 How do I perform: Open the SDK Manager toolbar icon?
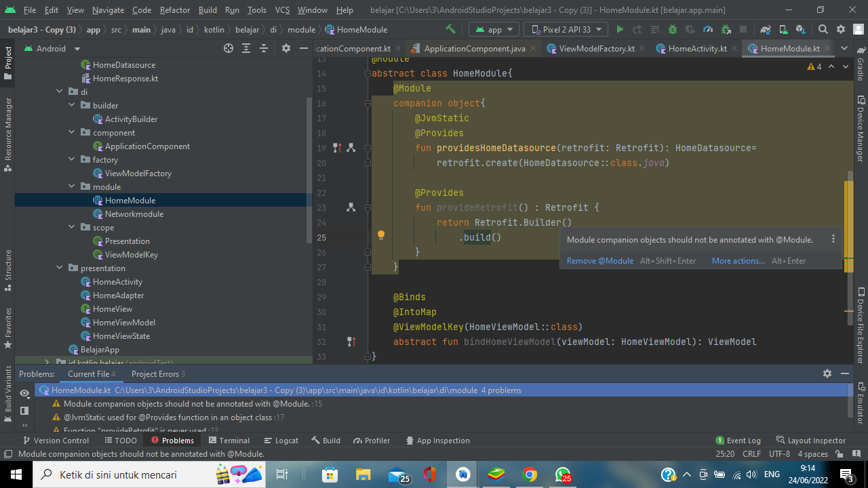click(800, 29)
